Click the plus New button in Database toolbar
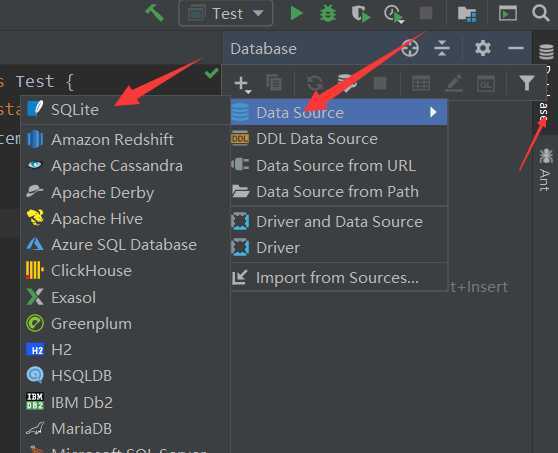Viewport: 558px width, 453px height. [242, 84]
